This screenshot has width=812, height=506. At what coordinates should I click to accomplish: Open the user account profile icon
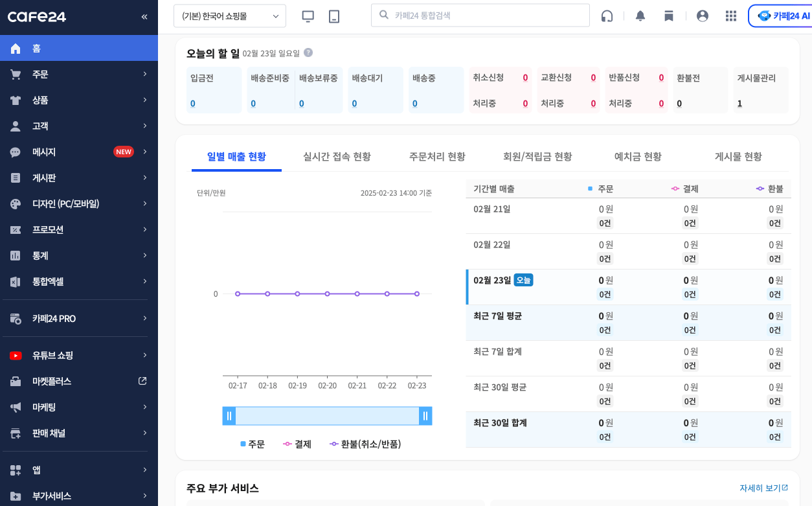click(x=703, y=16)
